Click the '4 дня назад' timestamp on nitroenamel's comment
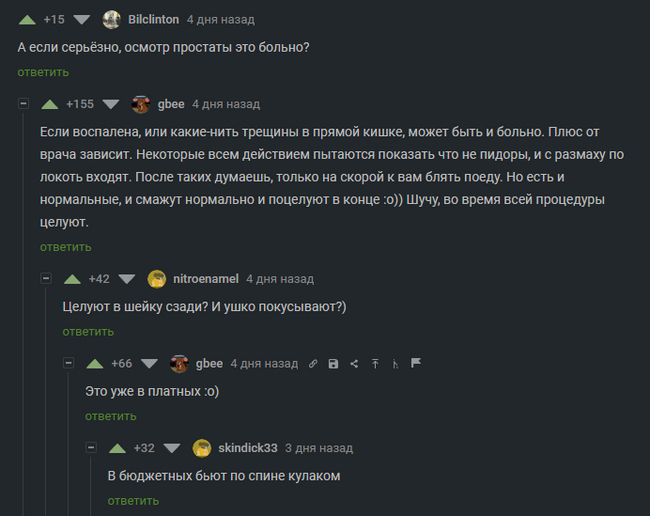 tap(279, 279)
